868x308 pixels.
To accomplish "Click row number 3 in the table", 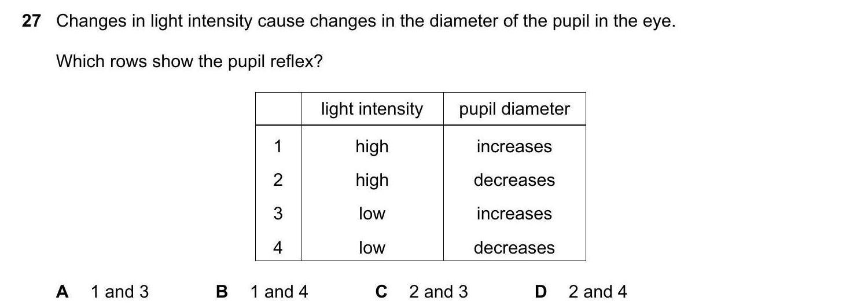I will 278,214.
